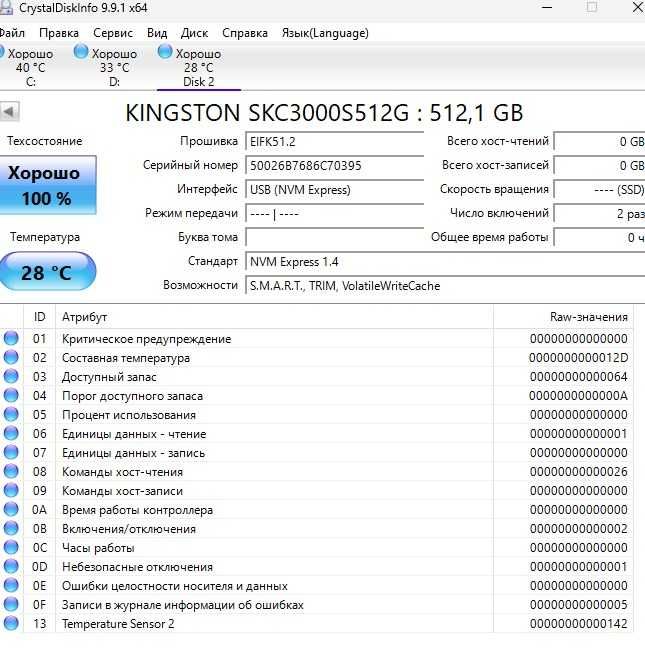Open the Вид menu
This screenshot has height=653, width=645.
coord(157,33)
